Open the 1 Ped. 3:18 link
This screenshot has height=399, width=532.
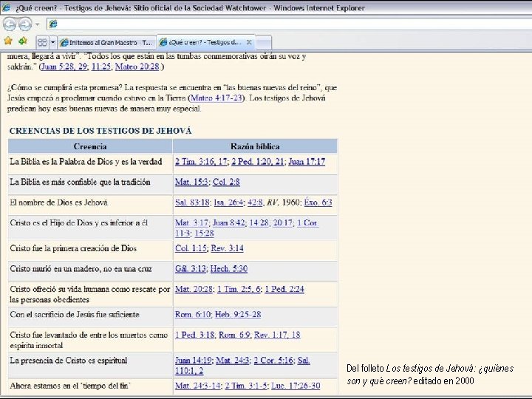point(195,335)
